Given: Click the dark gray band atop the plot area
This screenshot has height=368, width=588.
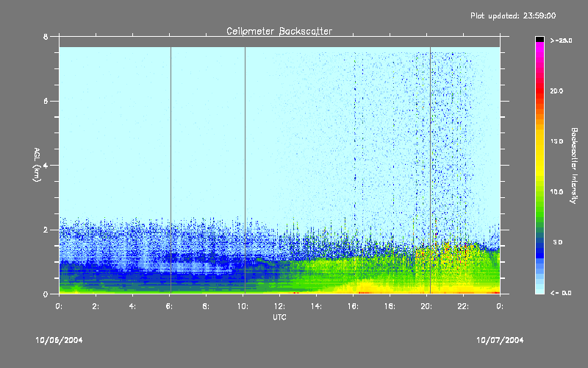Looking at the screenshot, I should (279, 42).
